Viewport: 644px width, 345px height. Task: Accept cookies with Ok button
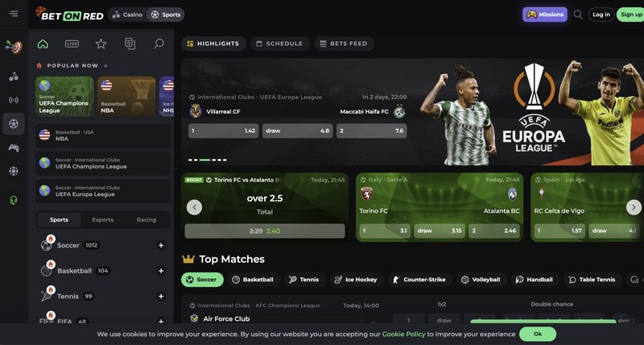tap(538, 334)
